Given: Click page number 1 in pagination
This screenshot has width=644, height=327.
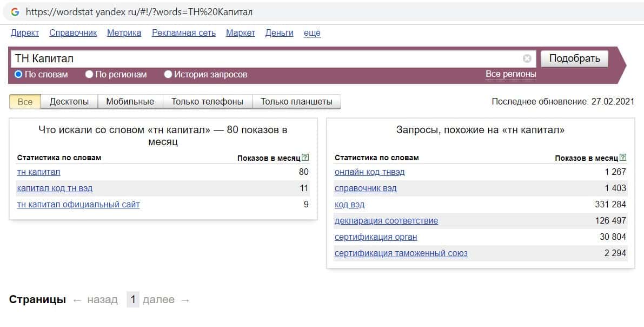Looking at the screenshot, I should (x=132, y=299).
